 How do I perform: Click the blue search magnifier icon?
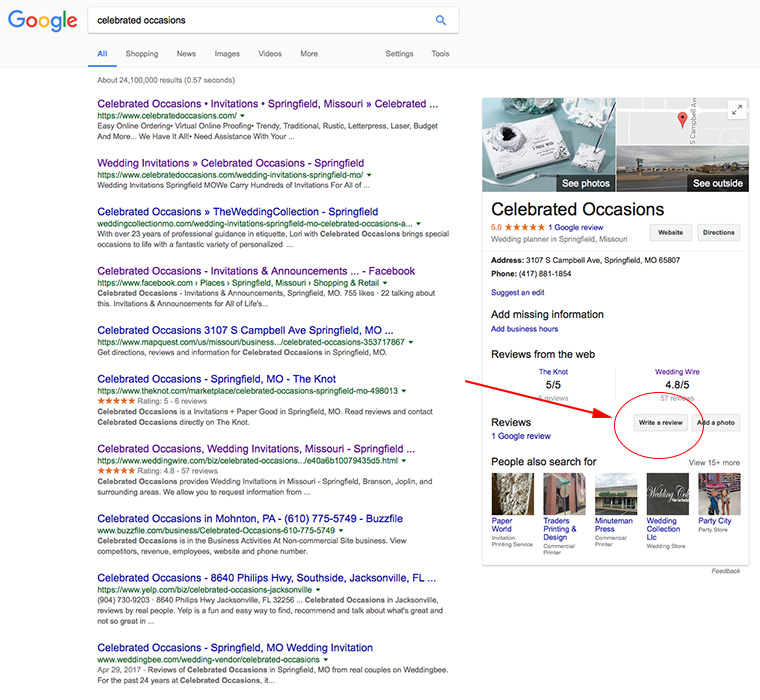(x=441, y=20)
